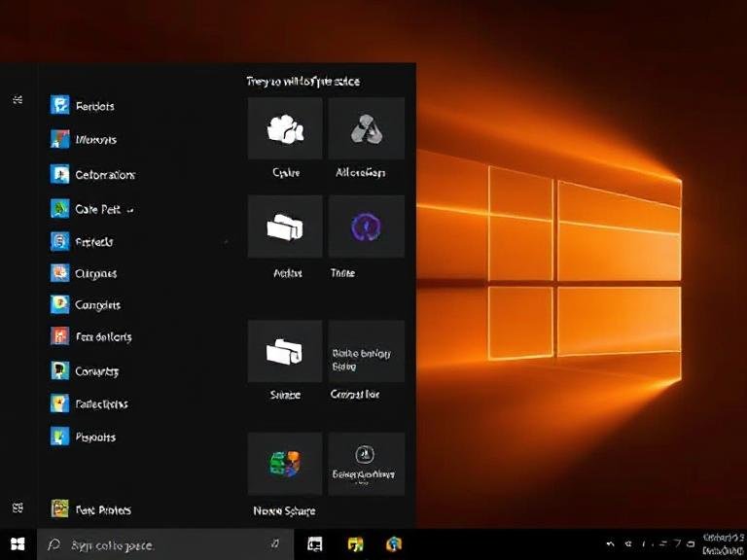Launch the "Cetorrations" app icon

60,174
